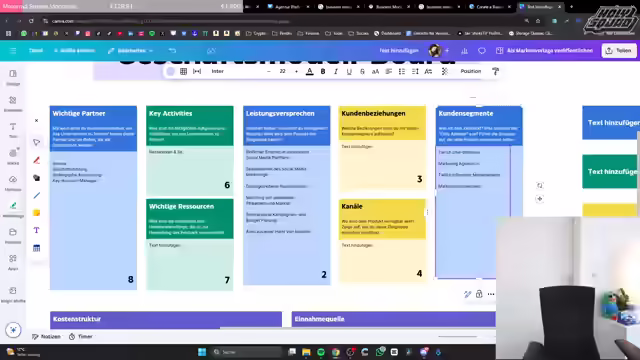The height and width of the screenshot is (360, 640).
Task: Toggle underline formatting
Action: pyautogui.click(x=349, y=71)
